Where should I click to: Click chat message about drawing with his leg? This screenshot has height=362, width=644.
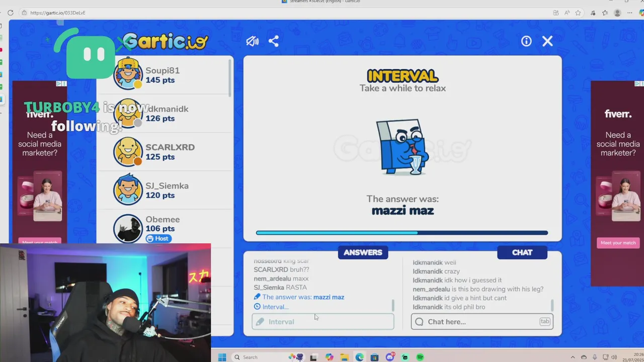coord(478,289)
